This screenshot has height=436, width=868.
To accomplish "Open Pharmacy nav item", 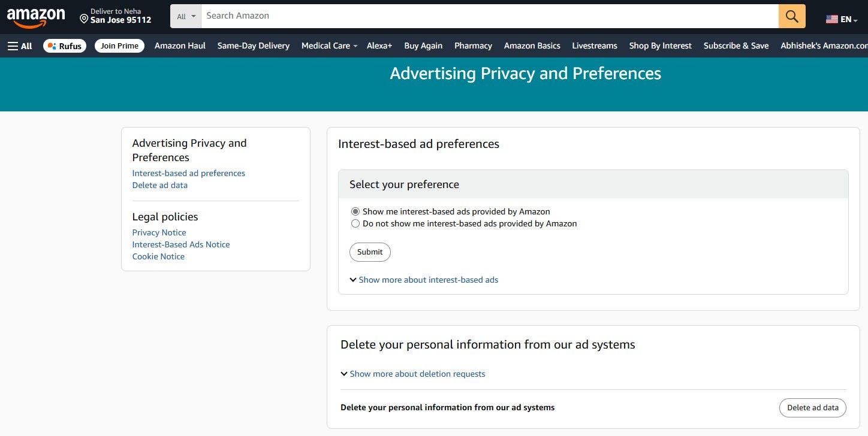I will point(473,46).
